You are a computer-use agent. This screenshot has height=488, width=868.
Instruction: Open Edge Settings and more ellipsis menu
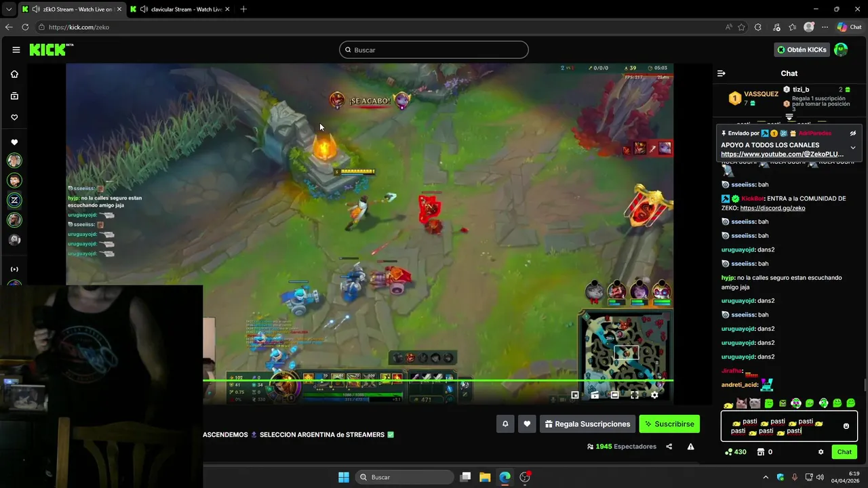[825, 27]
